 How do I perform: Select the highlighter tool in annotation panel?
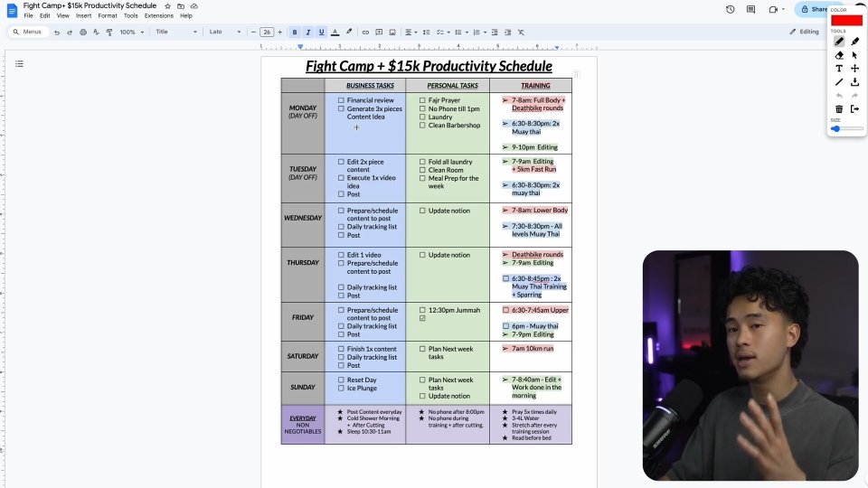(x=854, y=42)
